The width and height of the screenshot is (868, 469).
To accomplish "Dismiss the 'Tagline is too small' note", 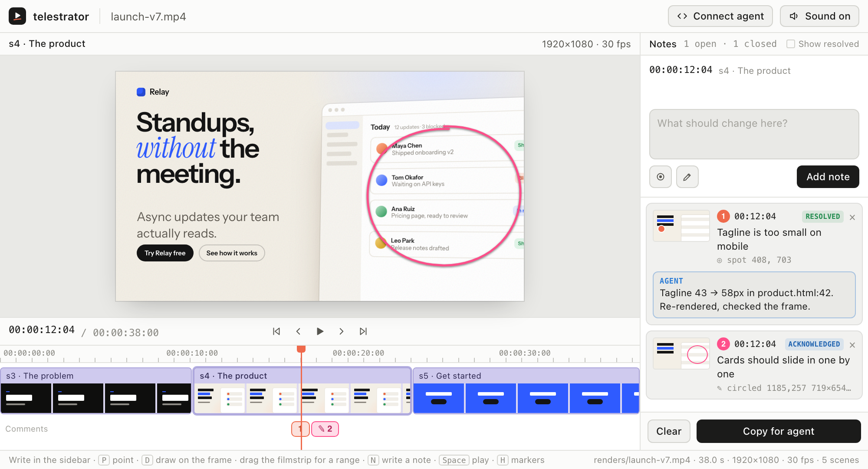I will click(x=852, y=217).
